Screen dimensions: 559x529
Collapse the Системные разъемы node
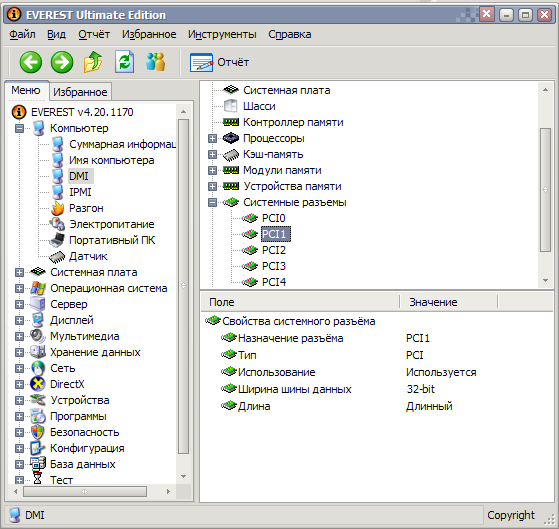(212, 202)
